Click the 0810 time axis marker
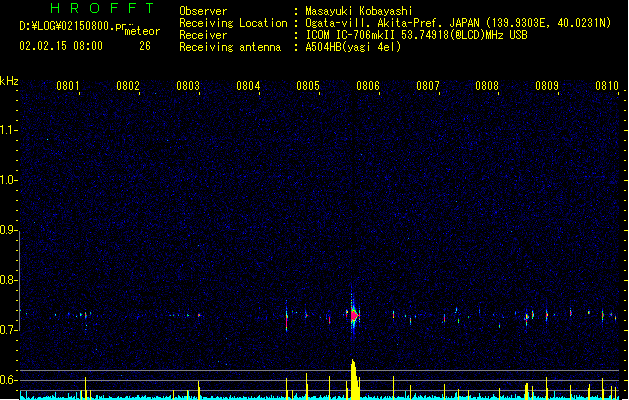 pos(607,86)
